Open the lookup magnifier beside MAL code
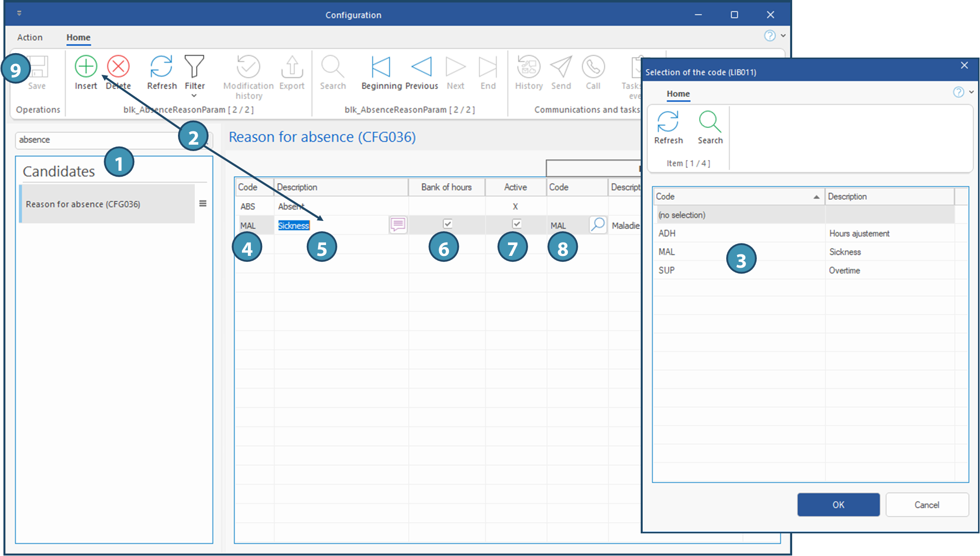 coord(597,225)
